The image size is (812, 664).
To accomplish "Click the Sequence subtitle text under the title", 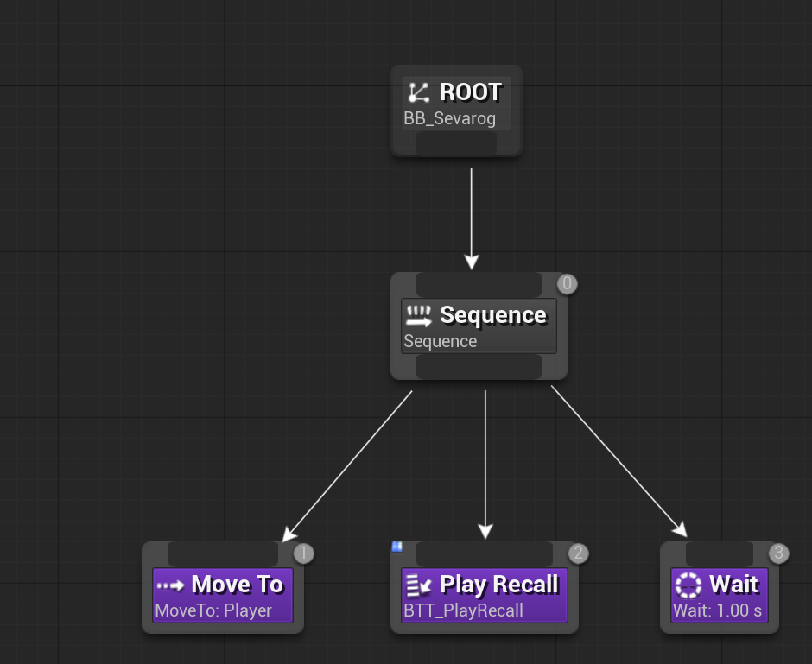I will (441, 342).
